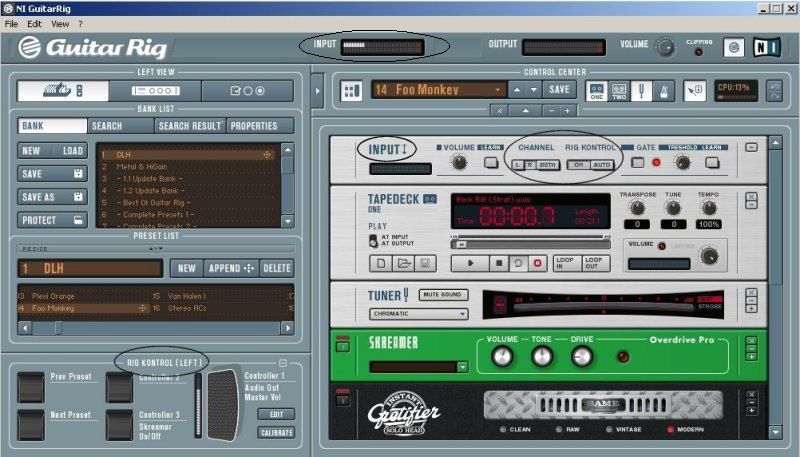Minimize the Input module
Viewport: 800px width, 457px height.
click(751, 147)
